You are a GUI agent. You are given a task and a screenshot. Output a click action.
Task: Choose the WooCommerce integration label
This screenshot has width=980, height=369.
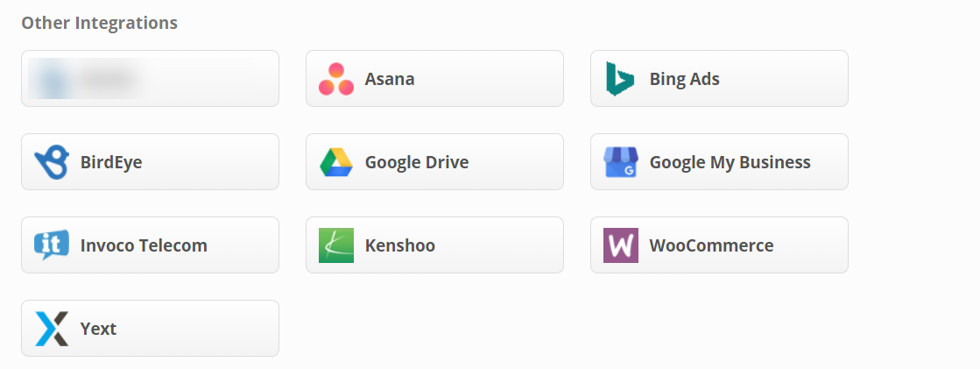[x=711, y=245]
